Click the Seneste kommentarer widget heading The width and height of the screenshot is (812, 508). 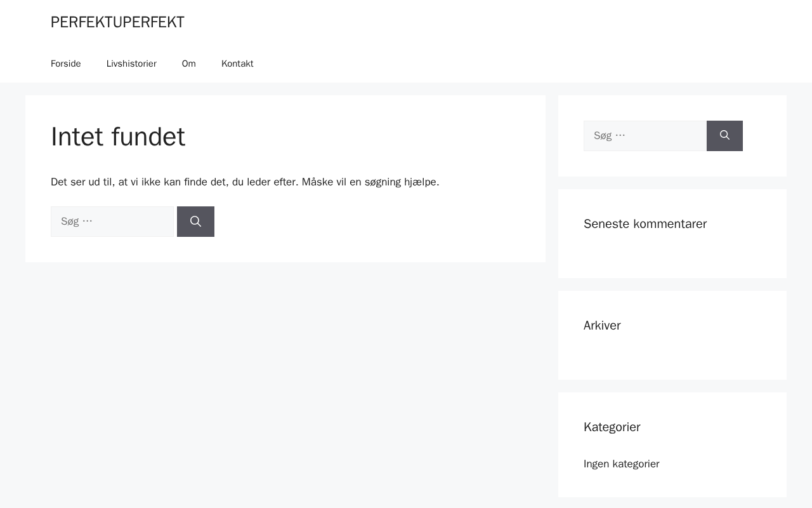(x=645, y=224)
